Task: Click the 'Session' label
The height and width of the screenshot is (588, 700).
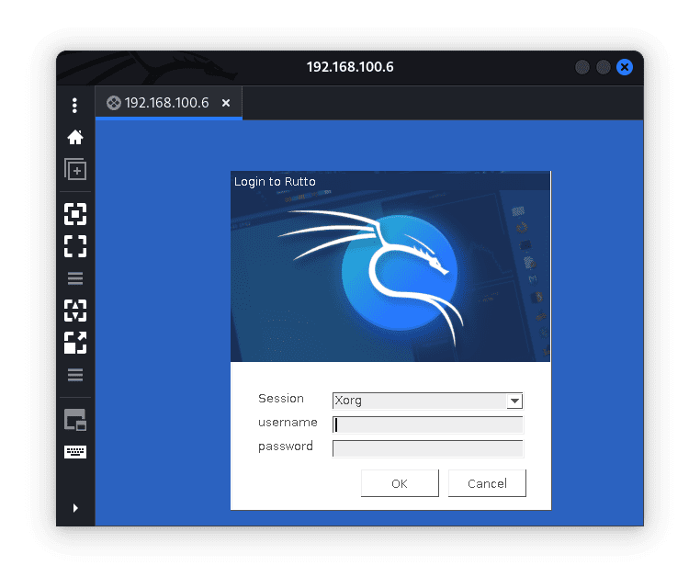Action: click(x=281, y=398)
